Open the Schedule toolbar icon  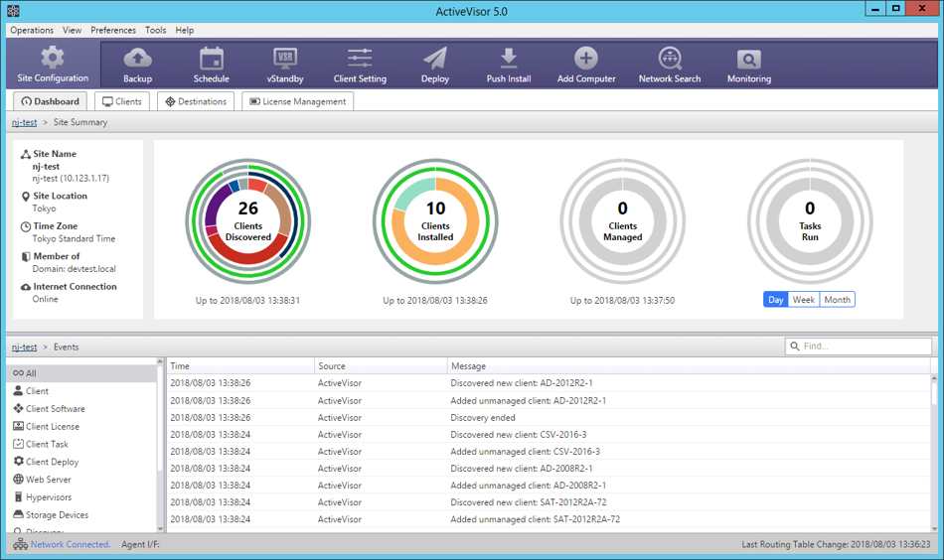coord(212,59)
